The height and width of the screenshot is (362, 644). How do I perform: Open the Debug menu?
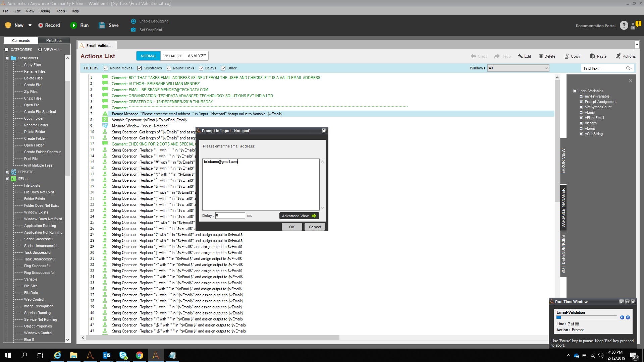45,11
